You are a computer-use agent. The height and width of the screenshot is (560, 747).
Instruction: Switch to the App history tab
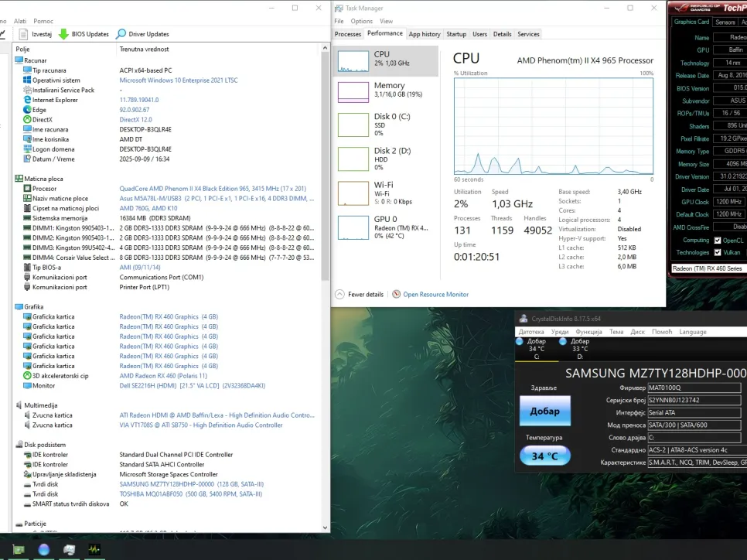click(425, 34)
